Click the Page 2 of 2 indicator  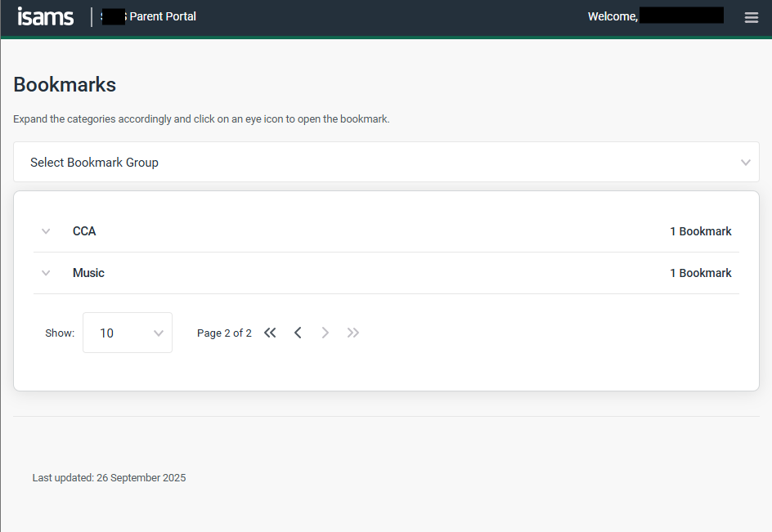point(224,333)
